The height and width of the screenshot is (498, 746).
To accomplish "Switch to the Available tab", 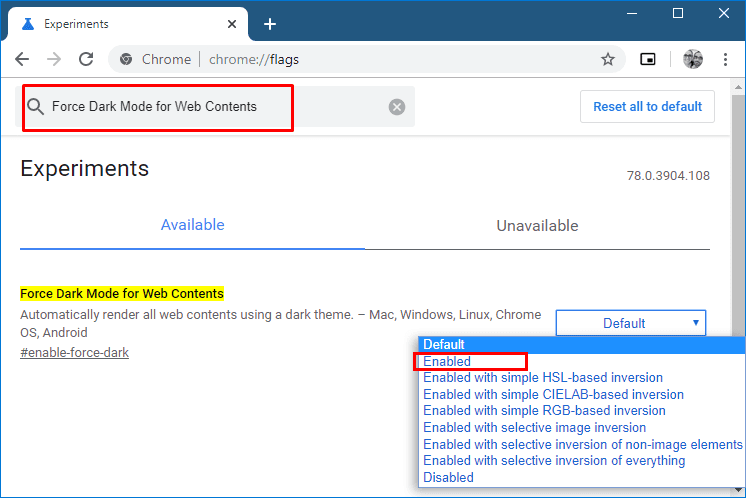I will point(192,225).
